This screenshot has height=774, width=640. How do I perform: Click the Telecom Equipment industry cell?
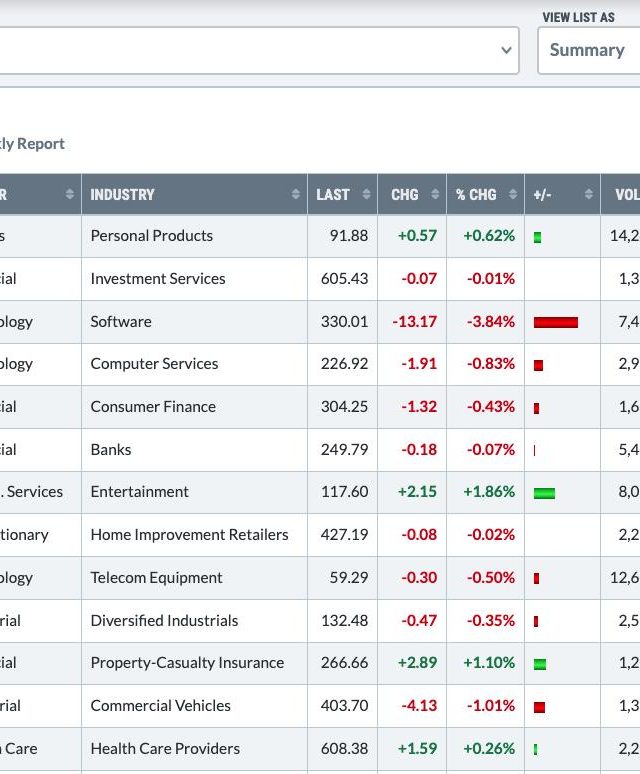(x=157, y=578)
